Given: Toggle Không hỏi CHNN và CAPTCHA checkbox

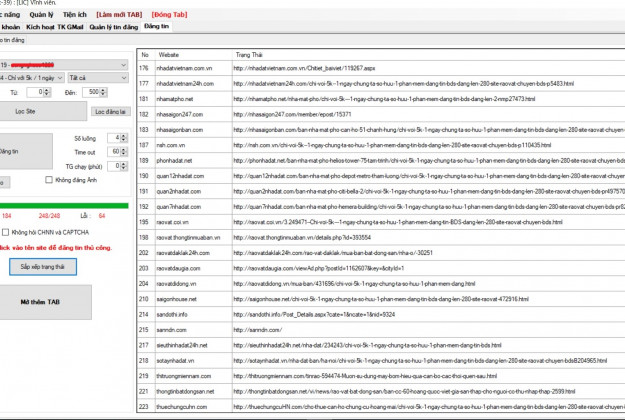Looking at the screenshot, I should [x=5, y=232].
